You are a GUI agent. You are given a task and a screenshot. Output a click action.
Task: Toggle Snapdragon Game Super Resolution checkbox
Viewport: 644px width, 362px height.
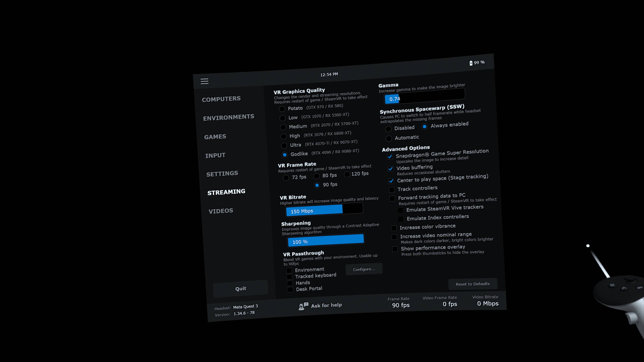click(390, 157)
